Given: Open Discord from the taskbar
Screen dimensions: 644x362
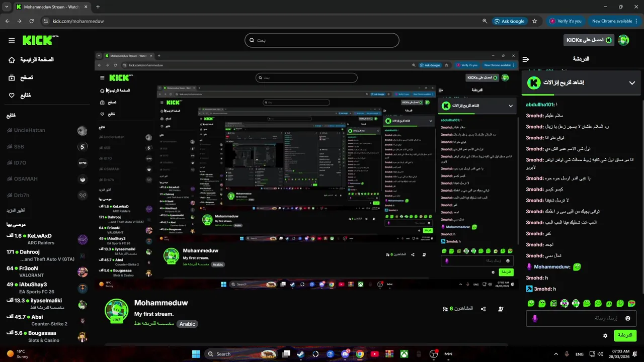Looking at the screenshot, I should point(345,354).
